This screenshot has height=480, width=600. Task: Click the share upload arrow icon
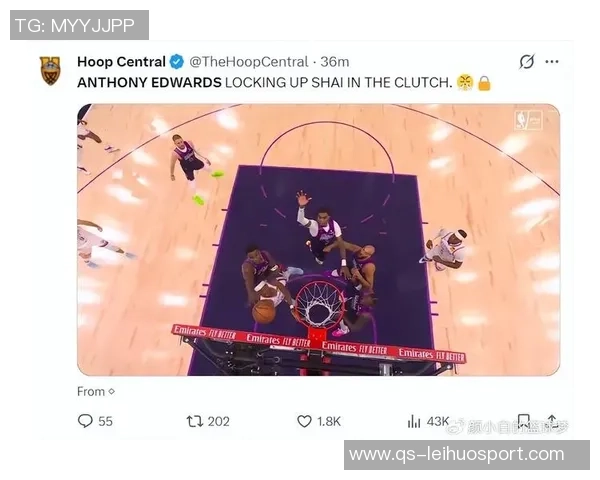pyautogui.click(x=551, y=421)
